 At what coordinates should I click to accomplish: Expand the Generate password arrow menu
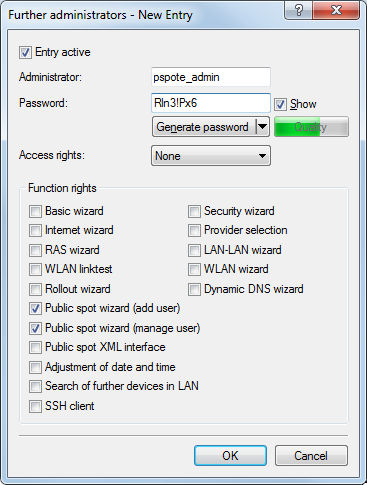263,127
